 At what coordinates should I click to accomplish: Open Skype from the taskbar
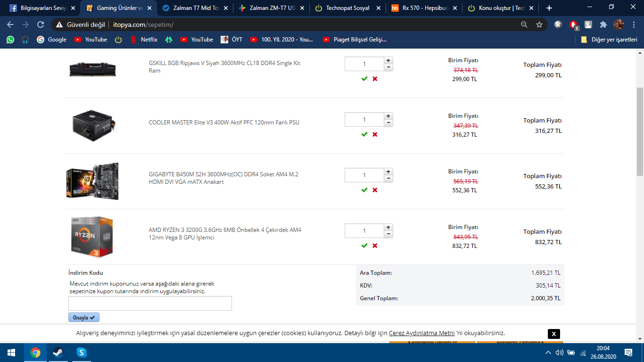click(x=82, y=353)
